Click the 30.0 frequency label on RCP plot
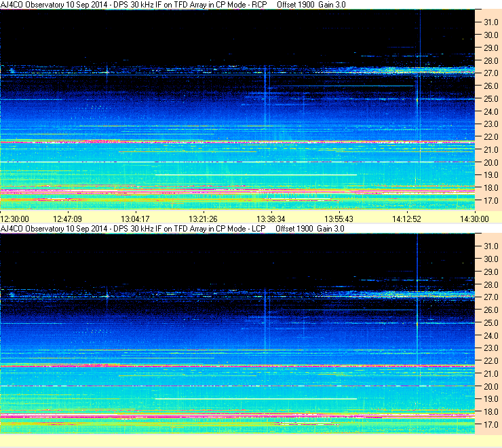This screenshot has width=502, height=448. 491,35
